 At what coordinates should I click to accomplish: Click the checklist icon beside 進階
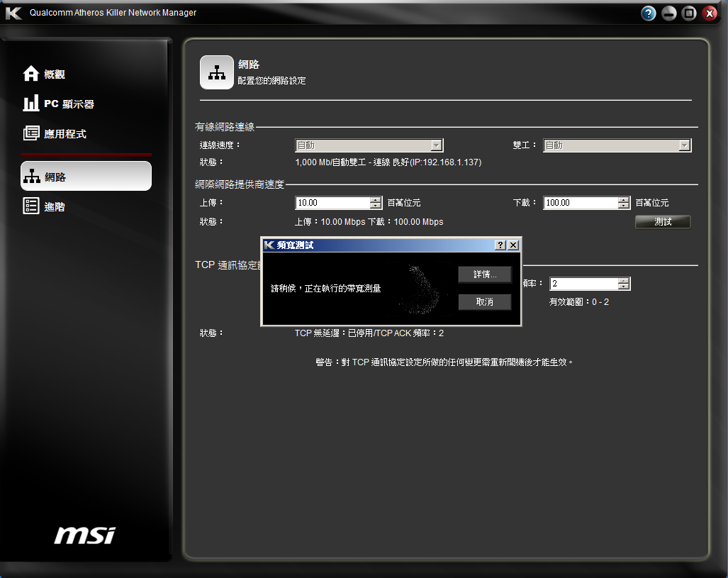(31, 206)
